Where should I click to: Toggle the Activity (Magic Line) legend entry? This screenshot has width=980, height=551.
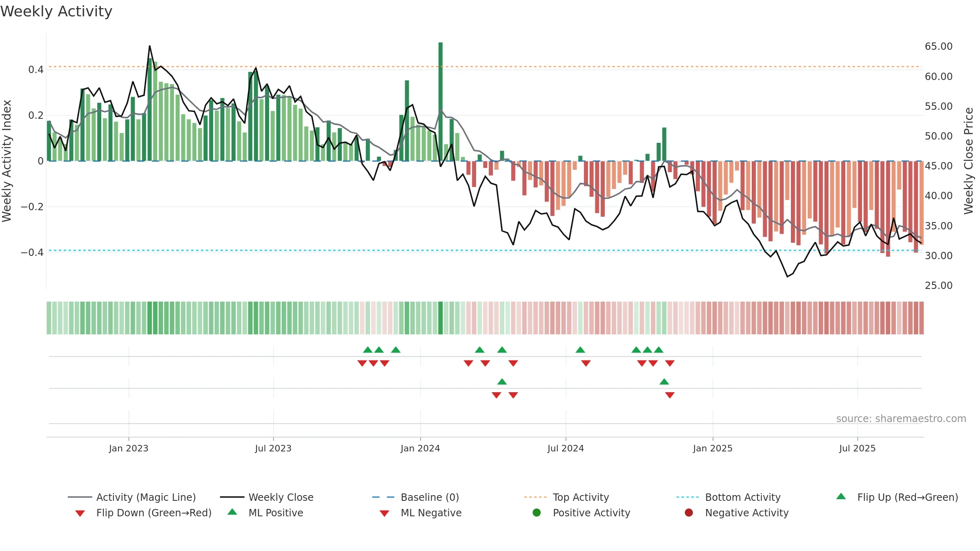tap(132, 497)
